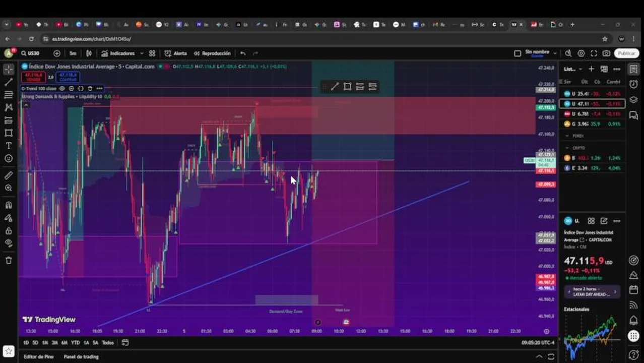This screenshot has height=363, width=644.
Task: Open the chats sidebar icon
Action: [633, 115]
